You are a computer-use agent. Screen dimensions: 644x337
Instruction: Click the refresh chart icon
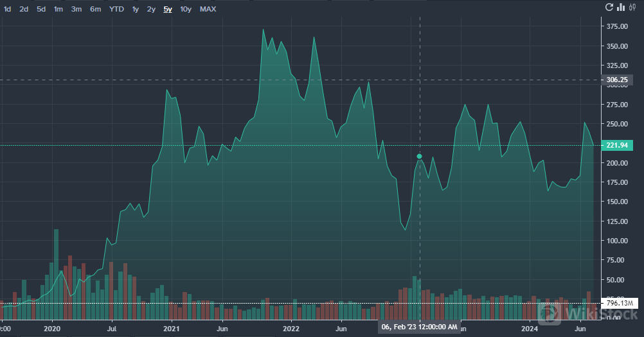[609, 8]
